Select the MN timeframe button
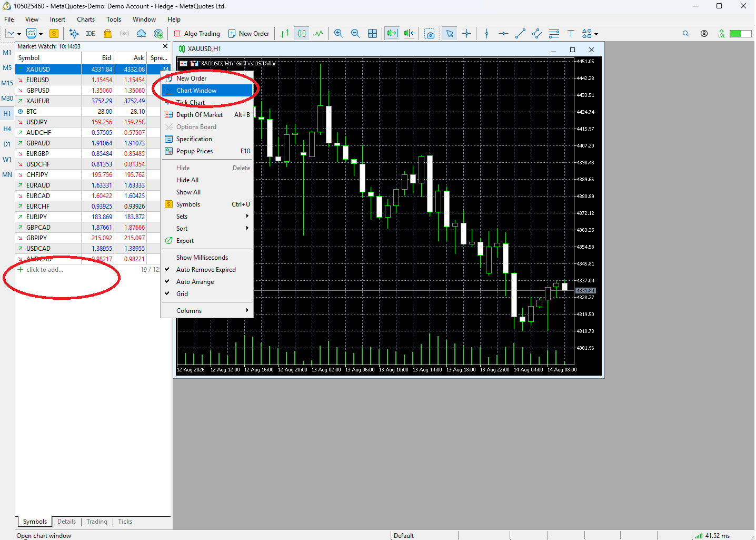The height and width of the screenshot is (540, 756). (x=7, y=174)
